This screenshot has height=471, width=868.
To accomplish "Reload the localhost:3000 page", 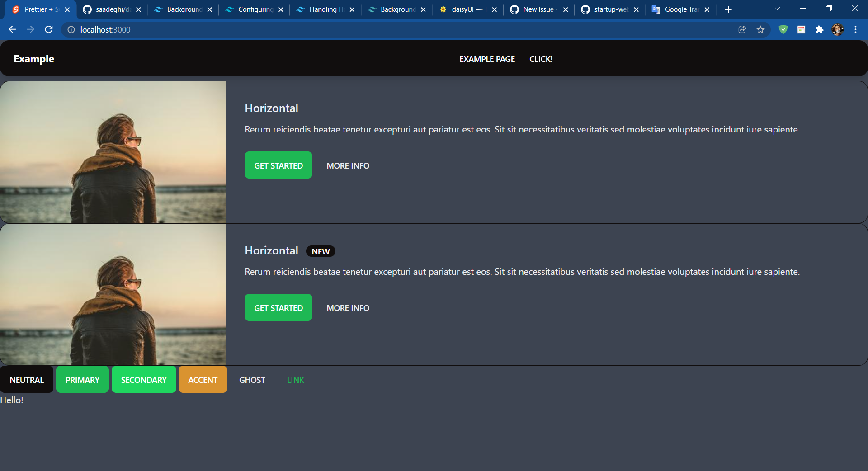I will pos(48,29).
